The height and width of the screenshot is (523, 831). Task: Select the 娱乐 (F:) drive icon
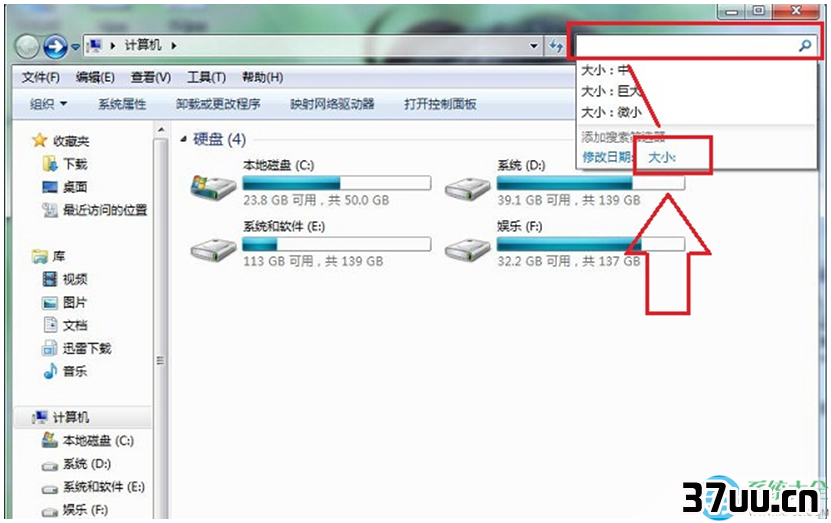pos(467,249)
